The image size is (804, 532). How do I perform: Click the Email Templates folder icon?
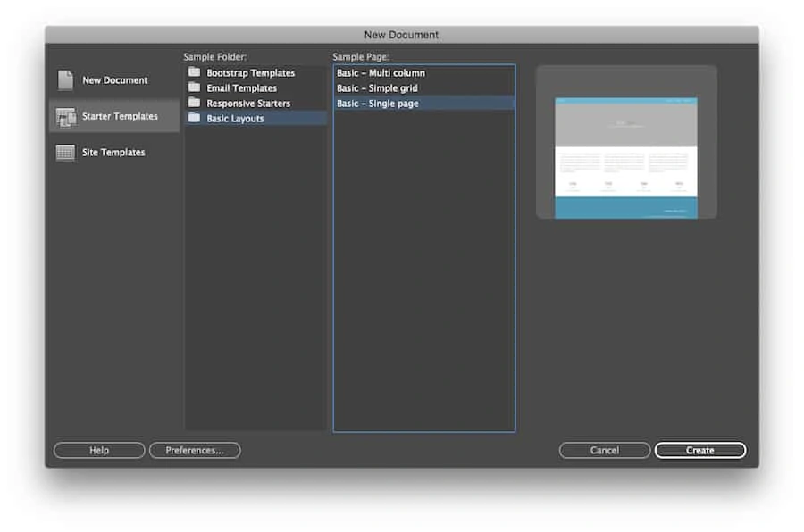click(194, 87)
